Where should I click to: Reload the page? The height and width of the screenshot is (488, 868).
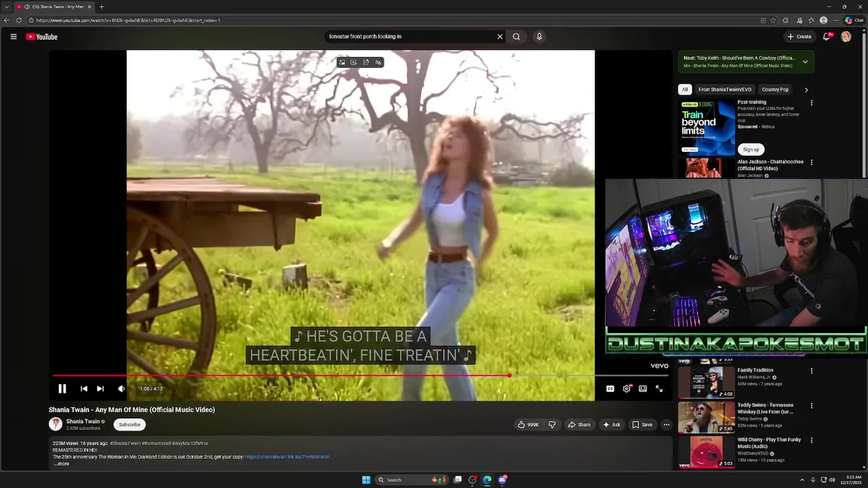coord(19,20)
